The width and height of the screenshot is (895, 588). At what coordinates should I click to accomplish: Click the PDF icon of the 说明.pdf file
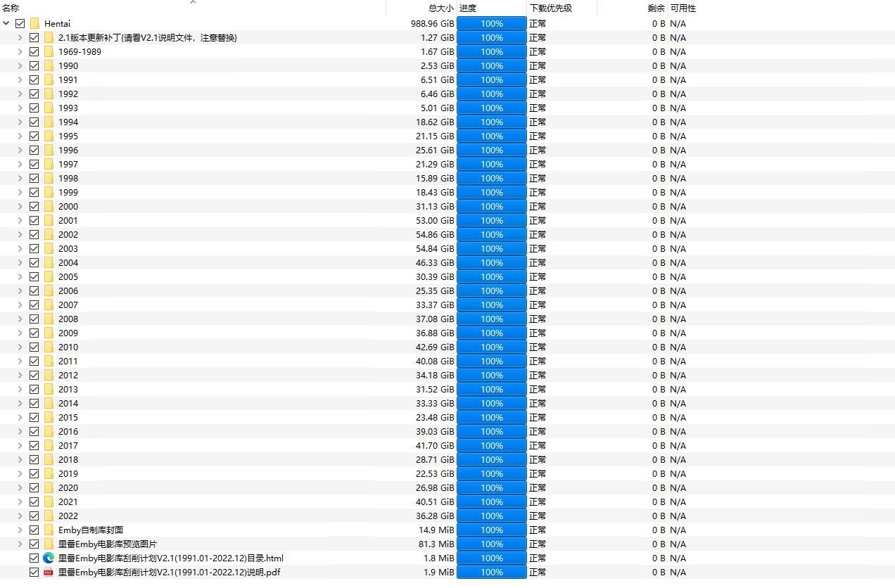(x=49, y=572)
